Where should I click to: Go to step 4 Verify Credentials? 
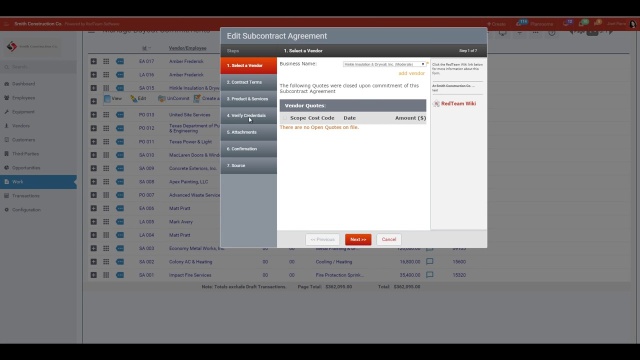pyautogui.click(x=249, y=116)
